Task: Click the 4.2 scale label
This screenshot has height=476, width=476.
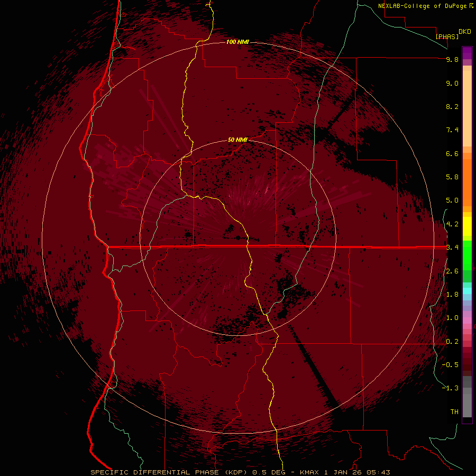Action: [x=452, y=224]
